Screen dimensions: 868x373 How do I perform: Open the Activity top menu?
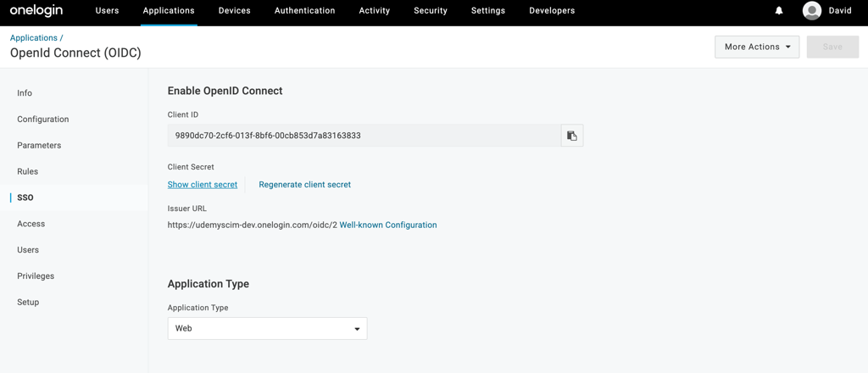click(x=374, y=10)
